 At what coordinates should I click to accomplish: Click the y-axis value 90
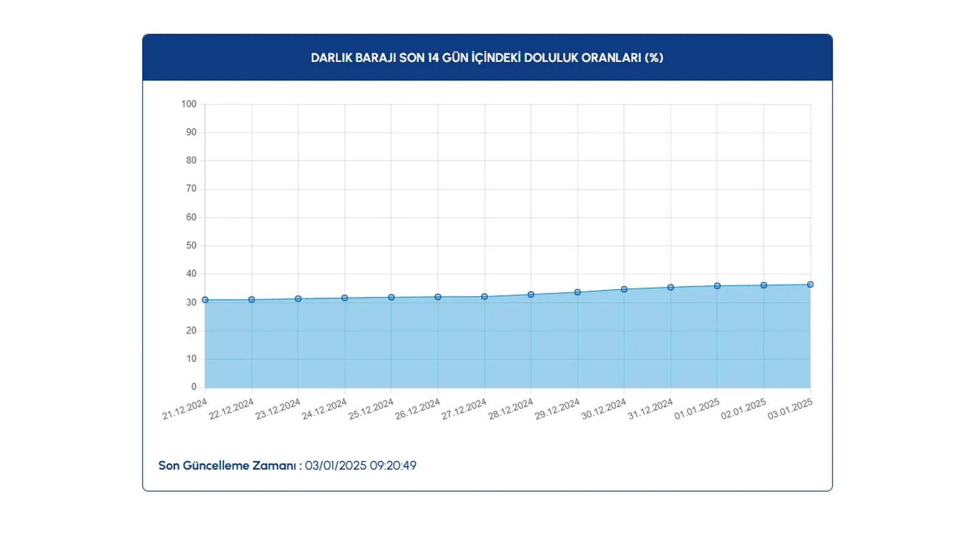[192, 132]
